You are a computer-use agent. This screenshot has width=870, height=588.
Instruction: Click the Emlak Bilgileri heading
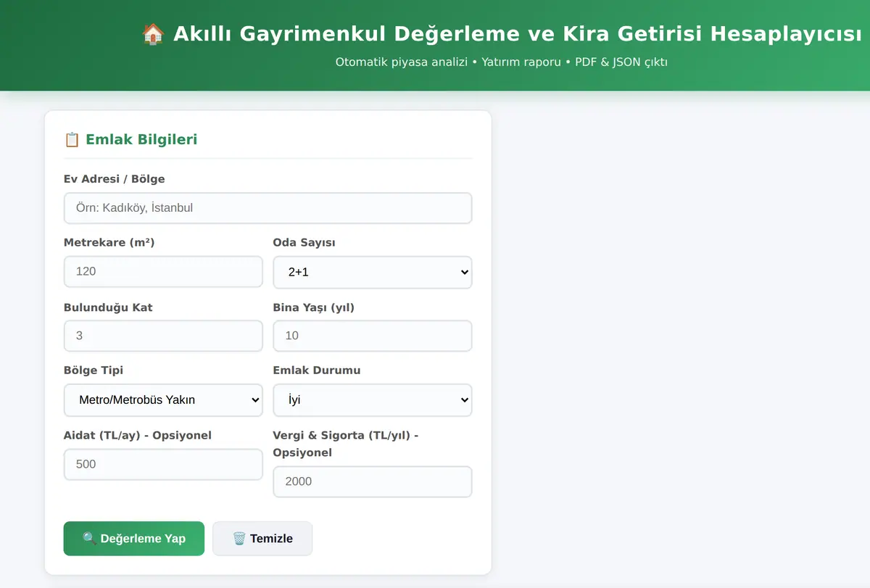141,139
